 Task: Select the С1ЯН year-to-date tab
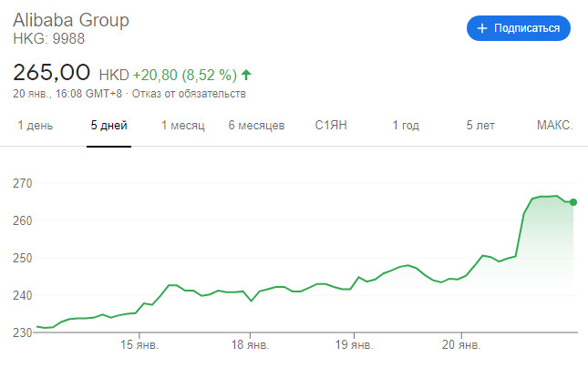coord(331,125)
